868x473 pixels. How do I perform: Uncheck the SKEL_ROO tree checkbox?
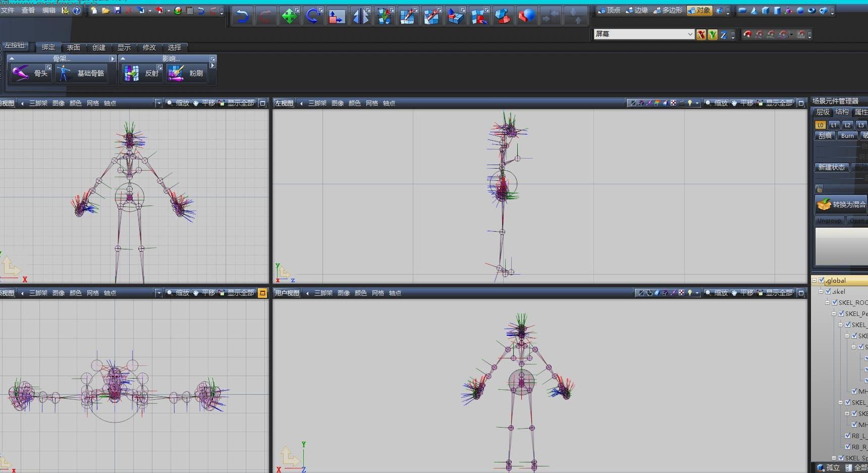835,302
